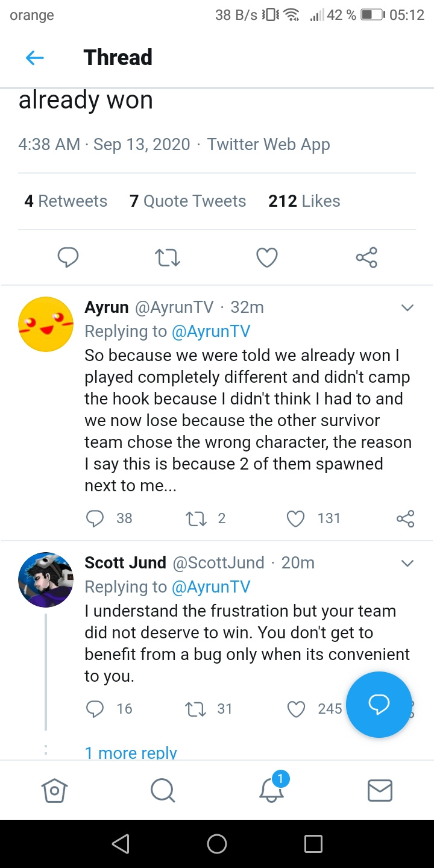Open Ayrun's tweet options chevron

click(x=407, y=308)
